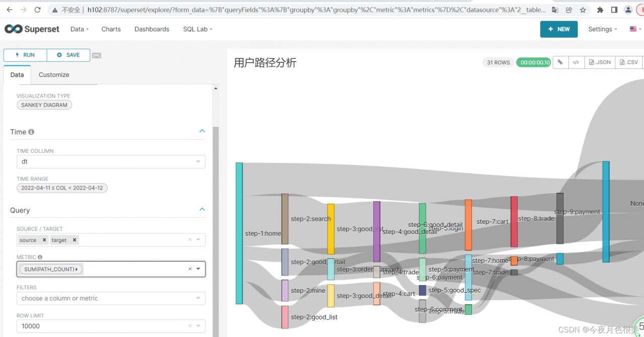Remove the source tag
Viewport: 644px width, 337px height.
point(44,240)
